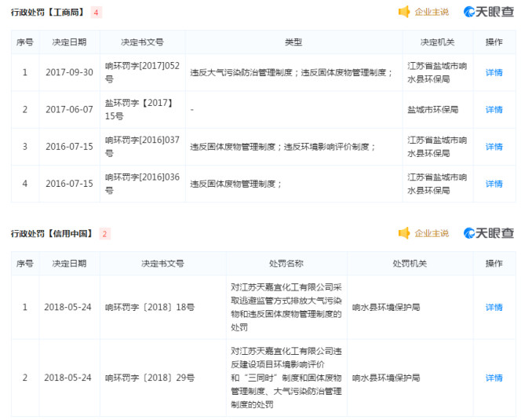Click date cell 2017-06-07
Screen dimensions: 521x420
pos(70,110)
